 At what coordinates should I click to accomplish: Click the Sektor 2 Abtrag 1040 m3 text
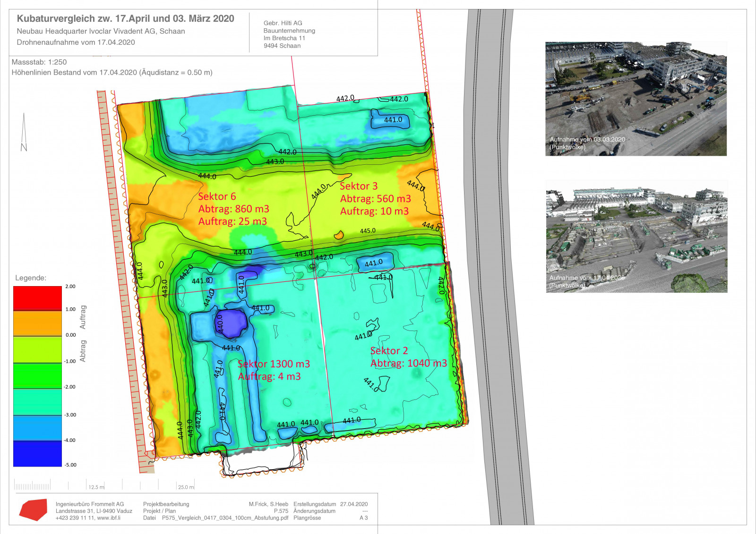click(x=408, y=363)
